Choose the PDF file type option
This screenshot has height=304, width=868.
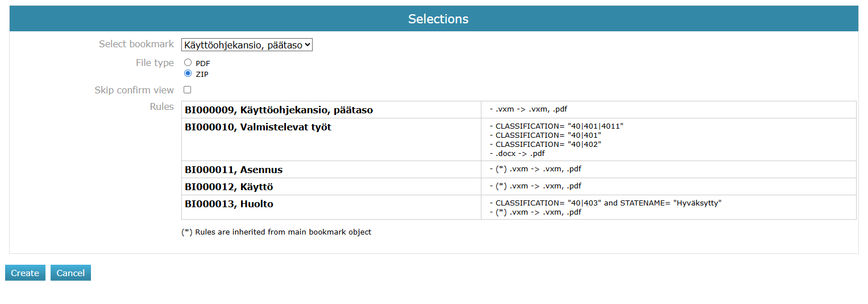(x=188, y=63)
